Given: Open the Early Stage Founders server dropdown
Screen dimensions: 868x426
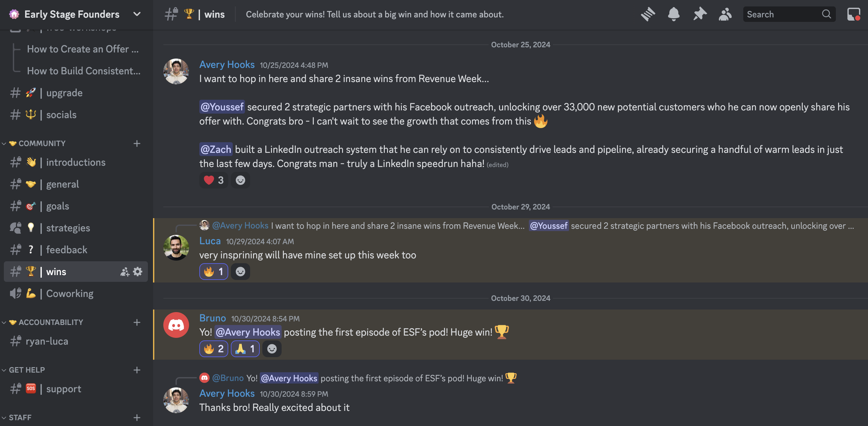Looking at the screenshot, I should (136, 14).
